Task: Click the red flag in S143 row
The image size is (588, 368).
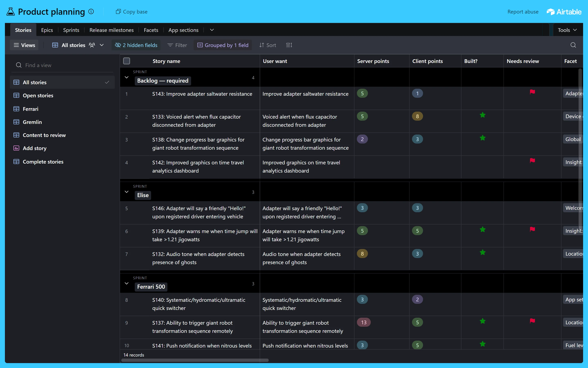Action: coord(532,92)
